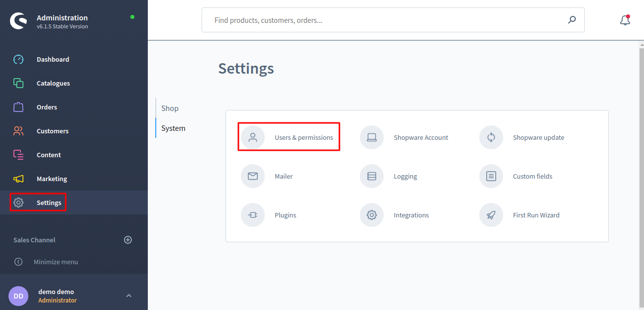
Task: Open Dashboard menu item
Action: tap(53, 59)
